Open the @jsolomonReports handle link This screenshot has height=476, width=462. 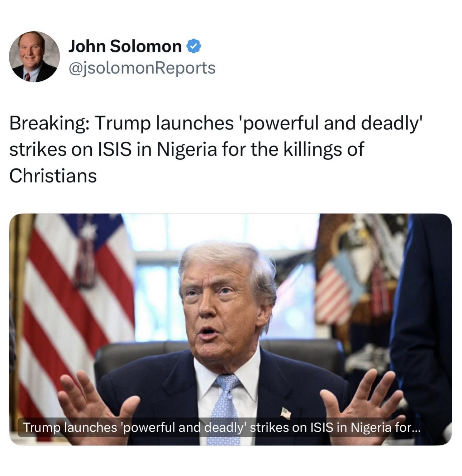tap(142, 68)
